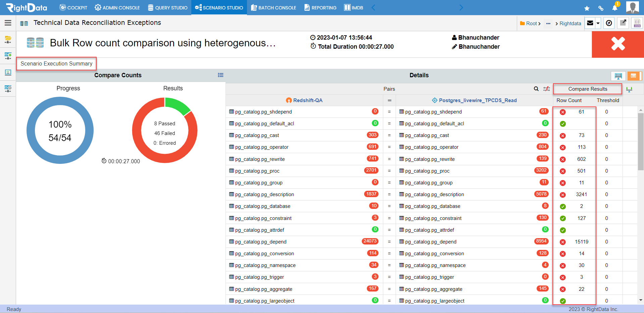Open the user profile avatar
The width and height of the screenshot is (644, 313).
(x=633, y=7)
